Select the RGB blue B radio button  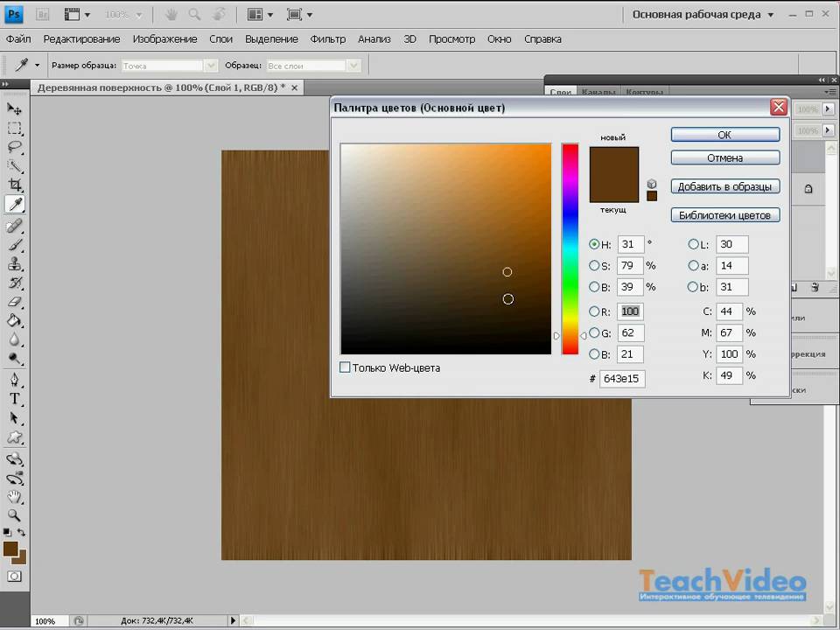point(594,354)
